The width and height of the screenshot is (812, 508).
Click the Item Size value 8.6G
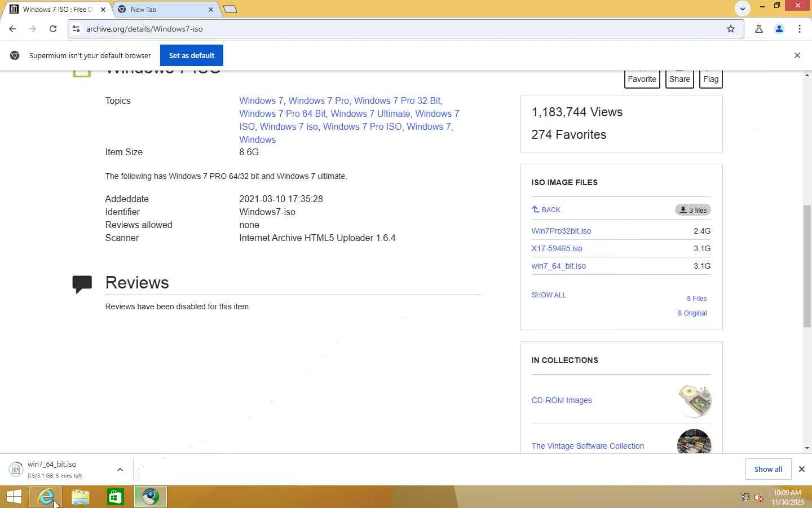249,152
